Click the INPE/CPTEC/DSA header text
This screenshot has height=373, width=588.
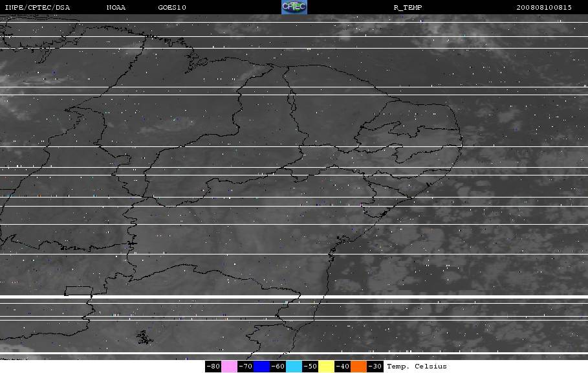(x=38, y=8)
